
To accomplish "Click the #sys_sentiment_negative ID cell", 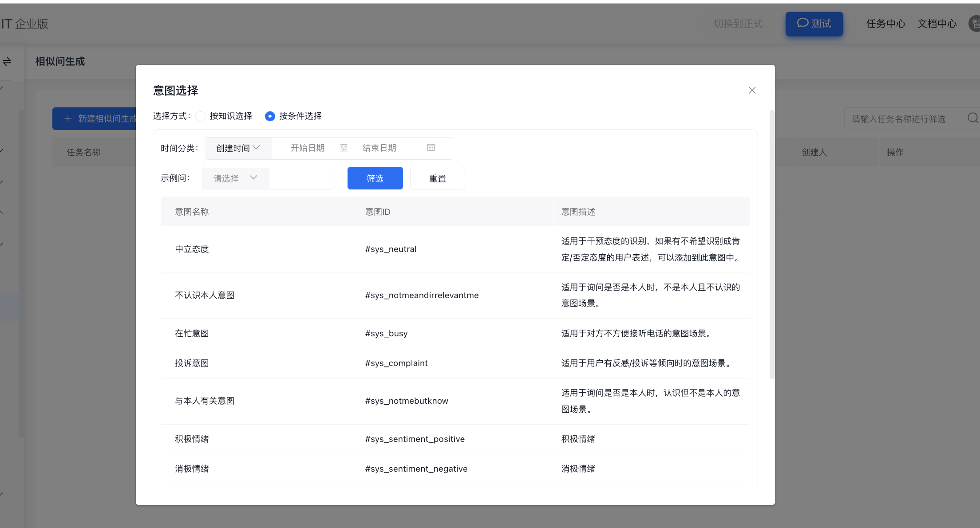I will click(416, 469).
